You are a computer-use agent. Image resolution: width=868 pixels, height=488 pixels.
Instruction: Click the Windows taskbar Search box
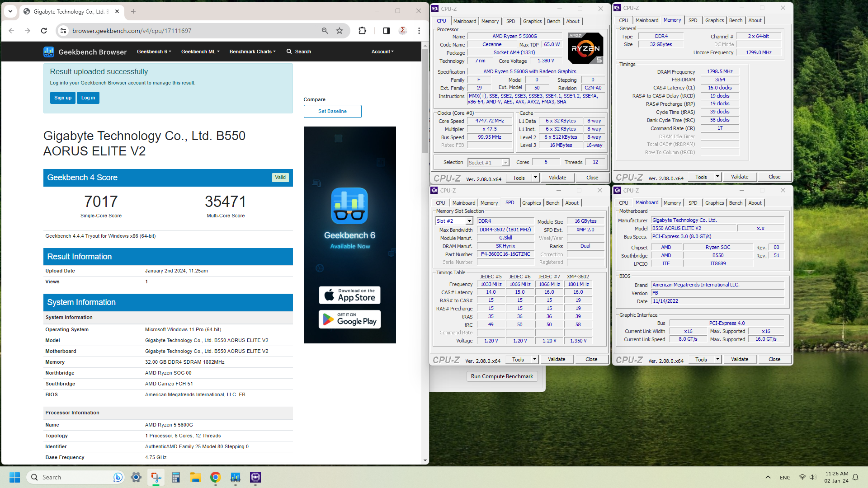(75, 477)
